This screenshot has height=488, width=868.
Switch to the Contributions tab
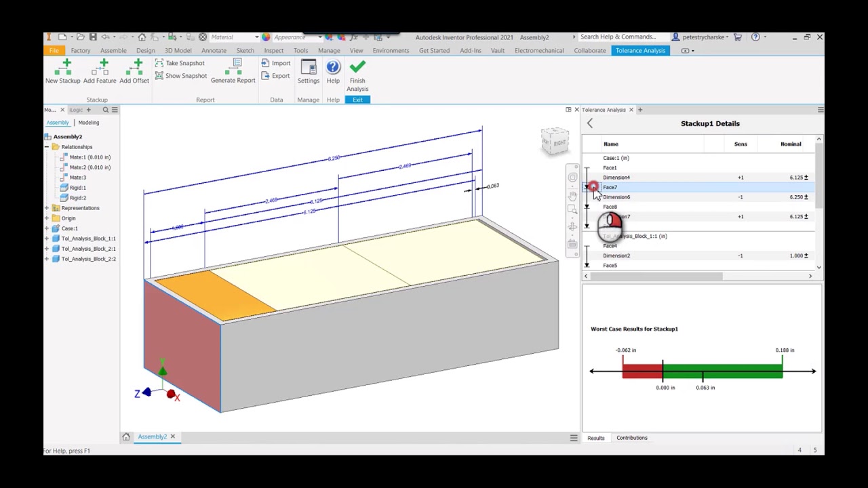tap(632, 438)
